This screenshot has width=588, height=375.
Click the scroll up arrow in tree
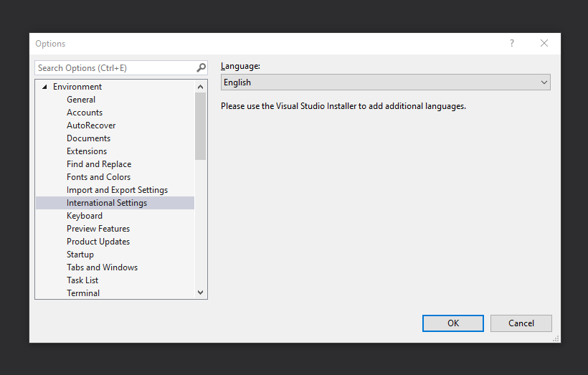pyautogui.click(x=200, y=87)
